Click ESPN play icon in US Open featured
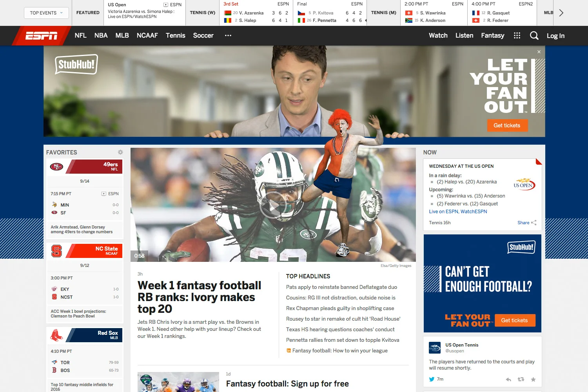588x392 pixels. pos(166,5)
